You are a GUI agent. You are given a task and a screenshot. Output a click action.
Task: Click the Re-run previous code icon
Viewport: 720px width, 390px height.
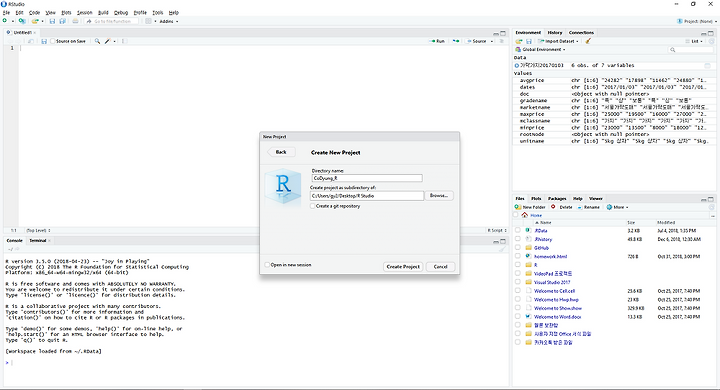point(456,41)
